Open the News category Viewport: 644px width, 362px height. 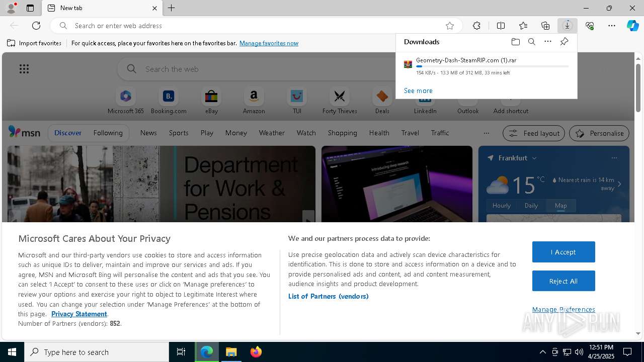(148, 133)
